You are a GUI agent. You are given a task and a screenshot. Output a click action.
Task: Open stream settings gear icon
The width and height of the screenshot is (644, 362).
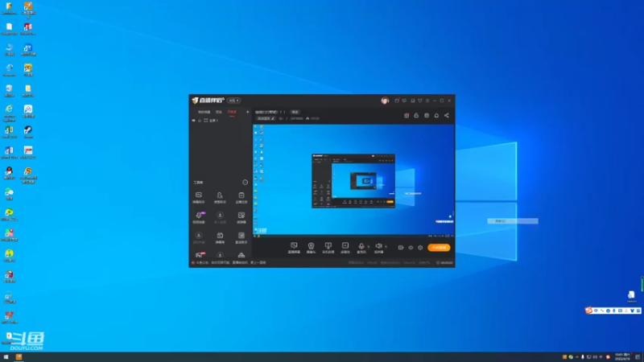pos(420,248)
